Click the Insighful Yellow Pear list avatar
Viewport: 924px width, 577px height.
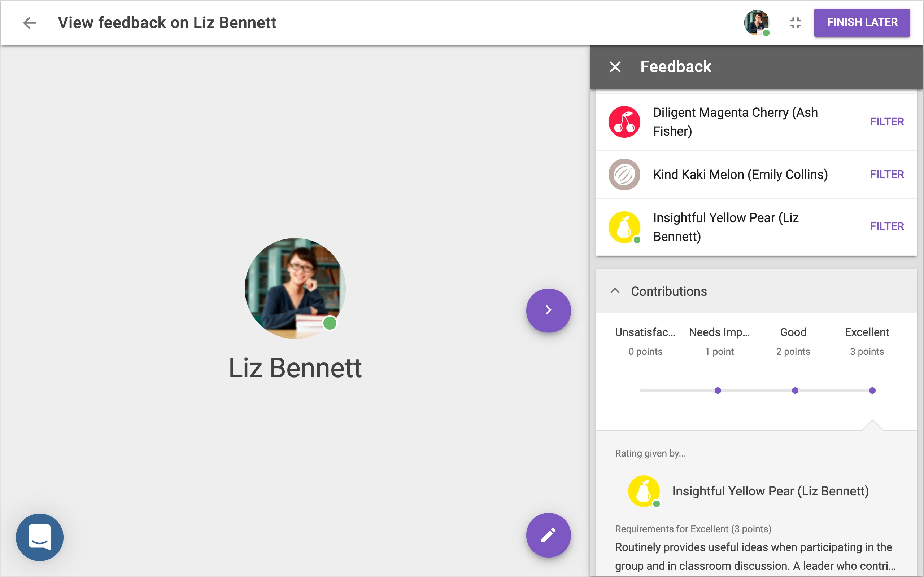[624, 227]
